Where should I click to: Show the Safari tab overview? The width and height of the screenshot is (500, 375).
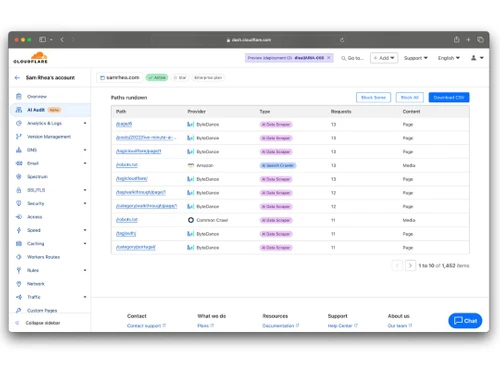coord(480,40)
